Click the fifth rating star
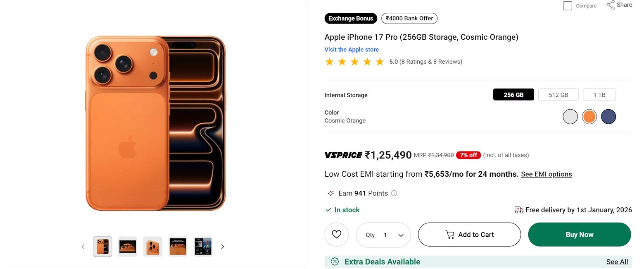Viewport: 644px width, 269px height. click(x=379, y=61)
